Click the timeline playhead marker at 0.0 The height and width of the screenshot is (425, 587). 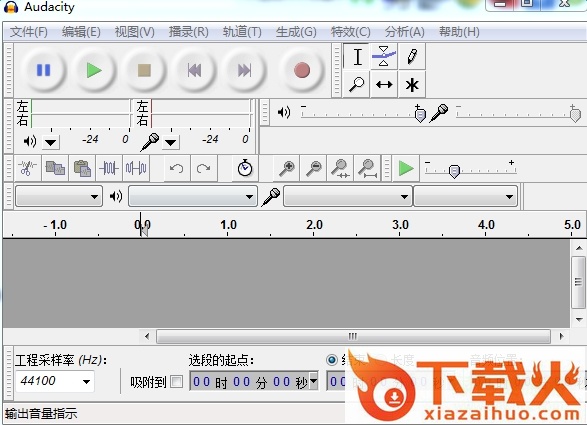(144, 229)
